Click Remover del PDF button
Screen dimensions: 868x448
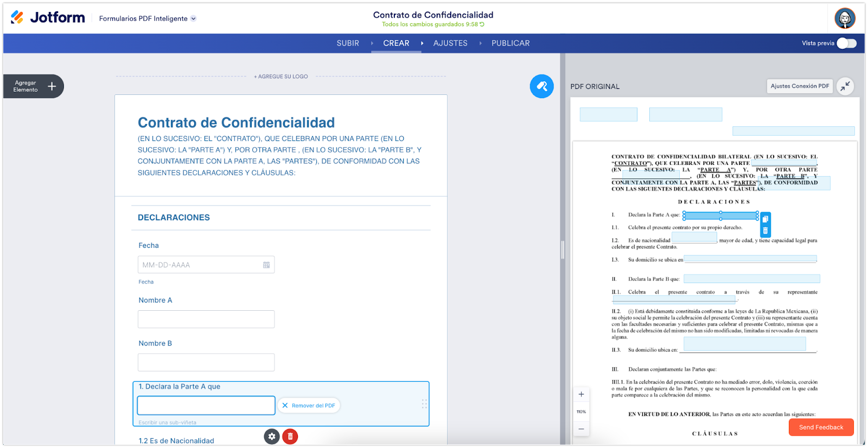[x=309, y=406]
